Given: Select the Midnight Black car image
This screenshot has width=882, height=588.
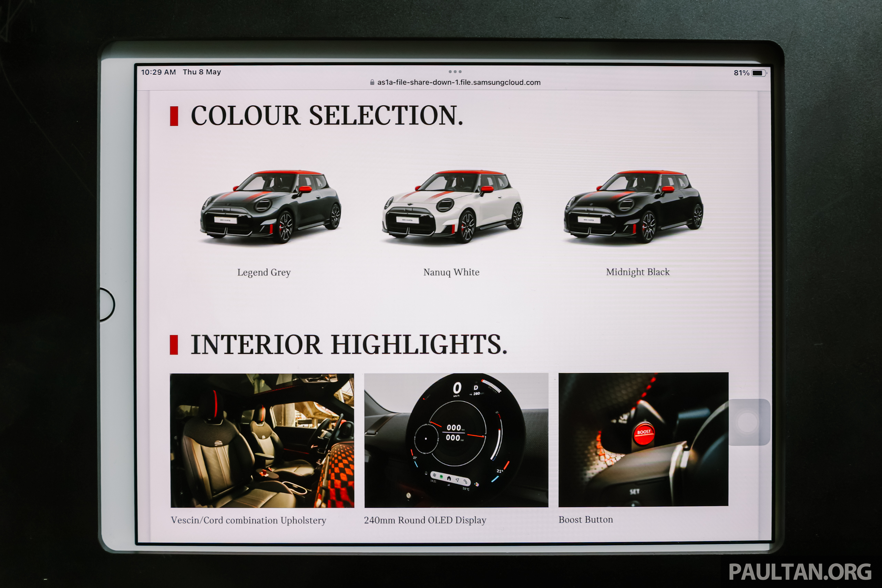Looking at the screenshot, I should [x=633, y=207].
